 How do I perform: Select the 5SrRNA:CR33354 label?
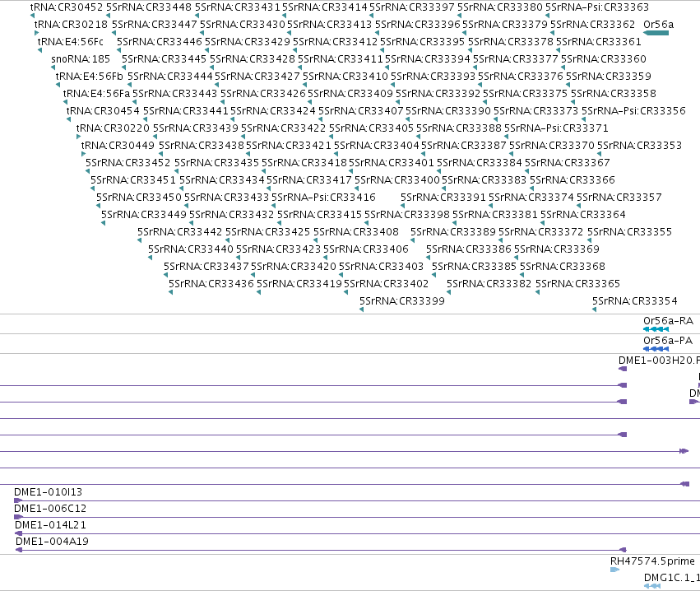coord(635,301)
